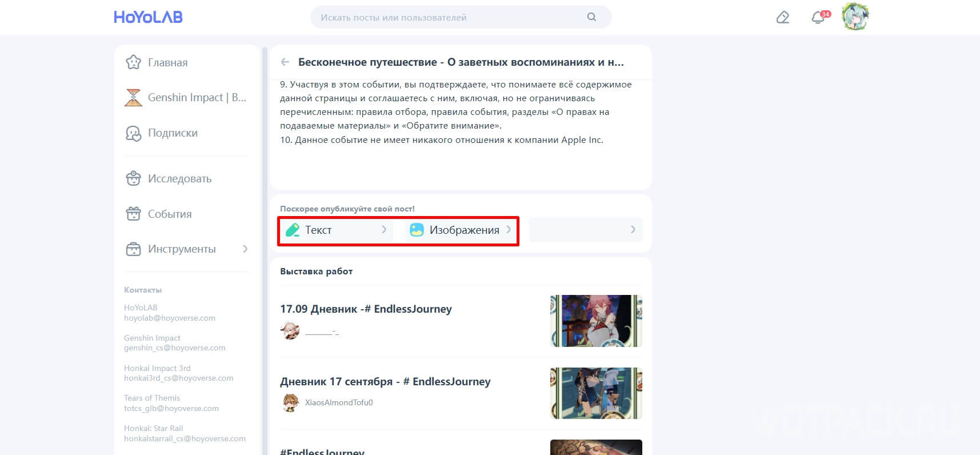Image resolution: width=980 pixels, height=455 pixels.
Task: Create a Текст post
Action: [x=337, y=230]
